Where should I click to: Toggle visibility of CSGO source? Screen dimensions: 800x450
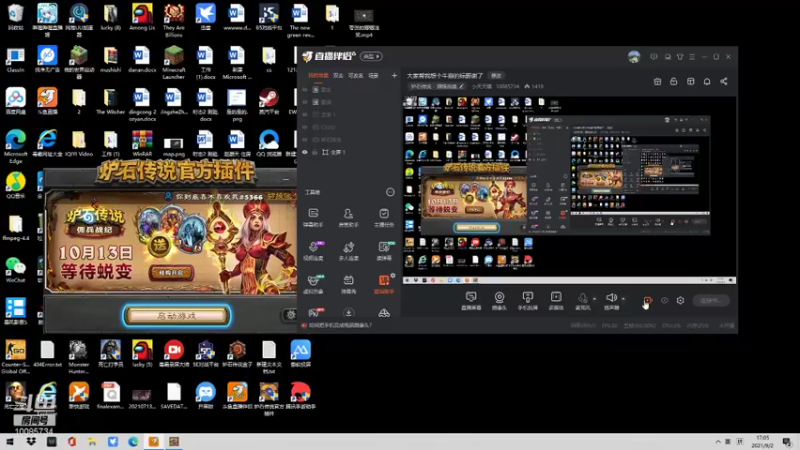[305, 127]
